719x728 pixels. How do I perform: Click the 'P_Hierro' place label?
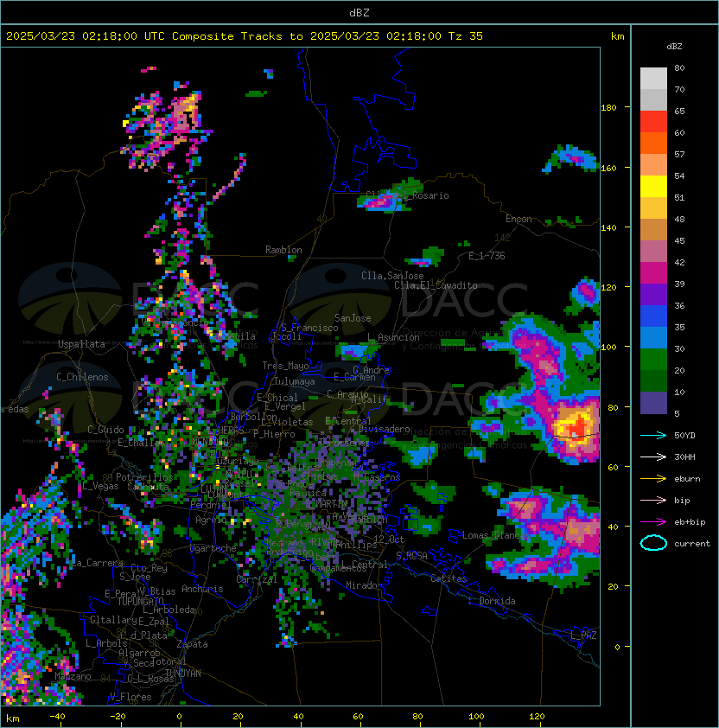[274, 434]
